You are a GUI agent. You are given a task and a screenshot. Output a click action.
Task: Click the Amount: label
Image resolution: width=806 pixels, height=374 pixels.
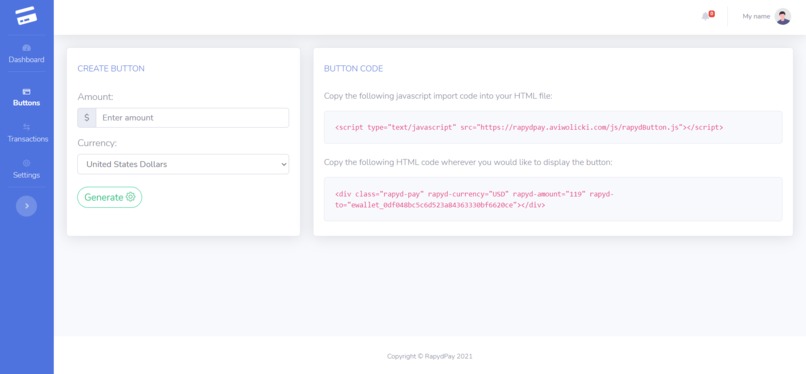(x=96, y=97)
